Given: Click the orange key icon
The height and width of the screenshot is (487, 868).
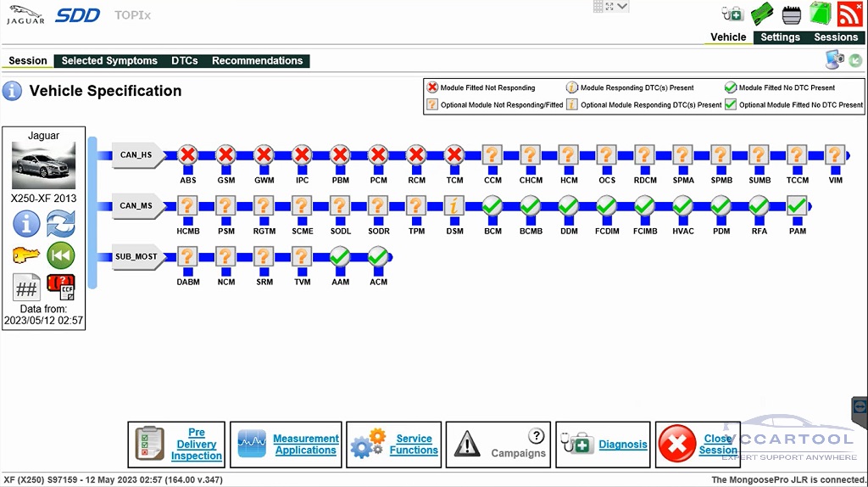Looking at the screenshot, I should (x=26, y=255).
